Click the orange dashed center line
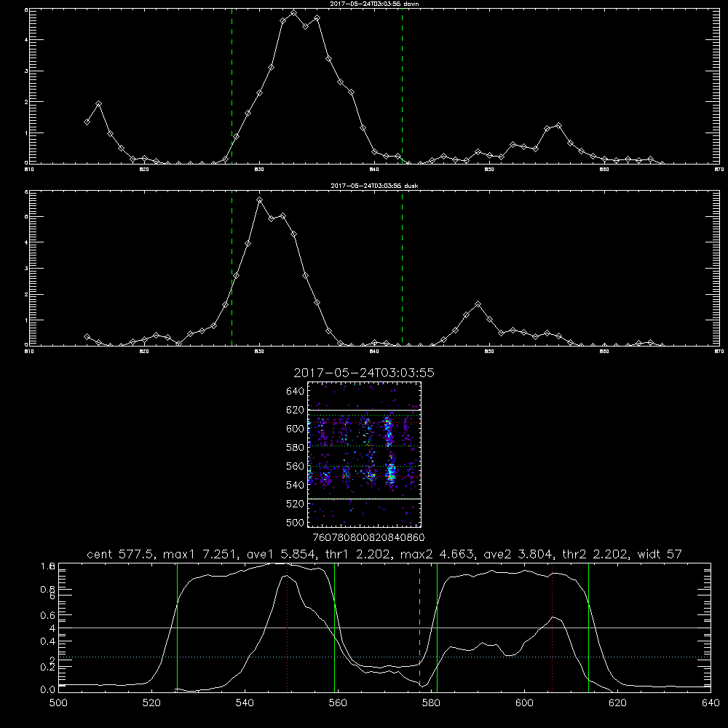Image resolution: width=728 pixels, height=728 pixels. 420,627
